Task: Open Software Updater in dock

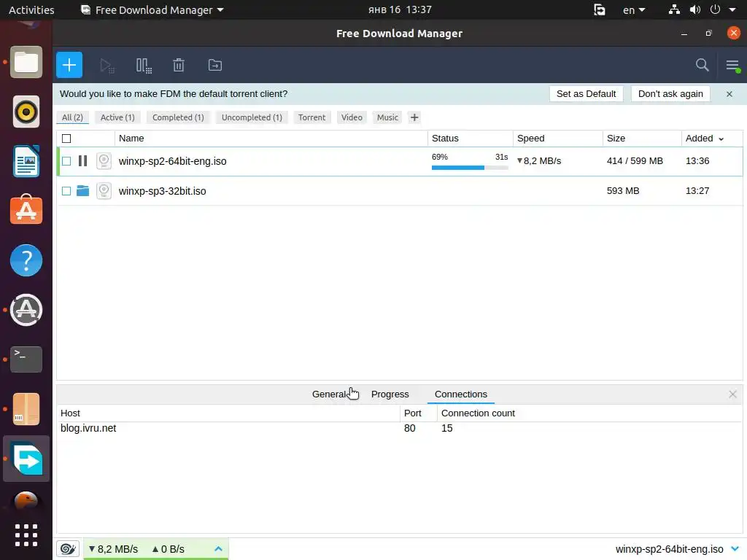Action: [x=26, y=310]
